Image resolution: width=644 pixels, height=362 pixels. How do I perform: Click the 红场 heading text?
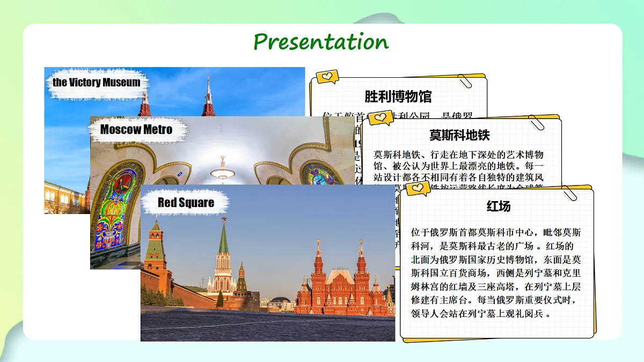[x=499, y=206]
